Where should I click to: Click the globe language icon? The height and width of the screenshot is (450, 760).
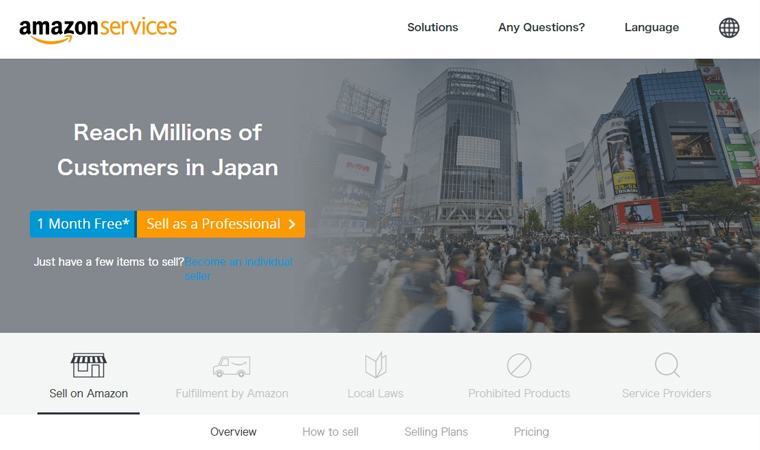coord(729,28)
